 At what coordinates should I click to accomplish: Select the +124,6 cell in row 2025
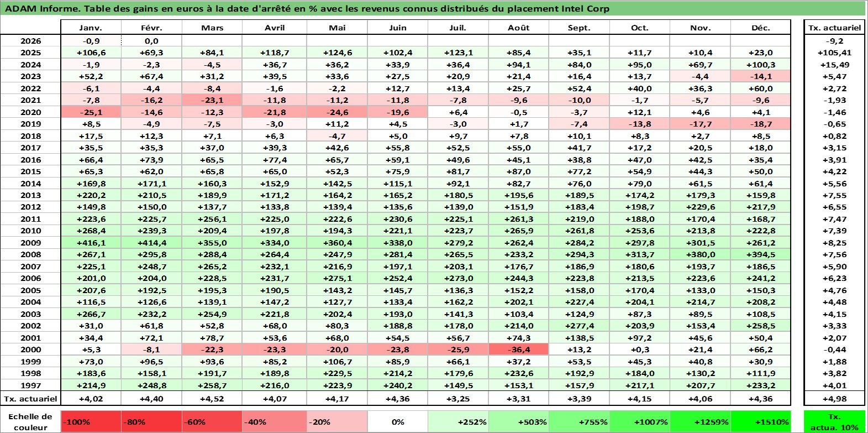click(x=337, y=53)
